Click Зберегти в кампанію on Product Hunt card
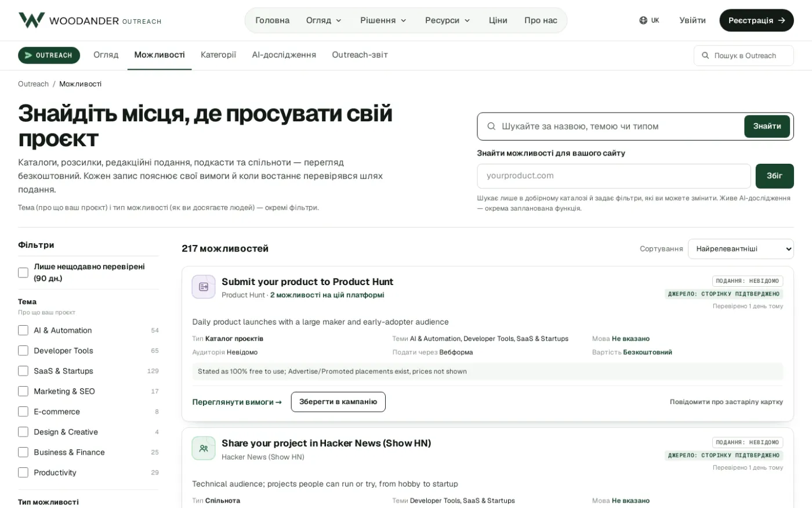This screenshot has height=508, width=812. coord(338,402)
